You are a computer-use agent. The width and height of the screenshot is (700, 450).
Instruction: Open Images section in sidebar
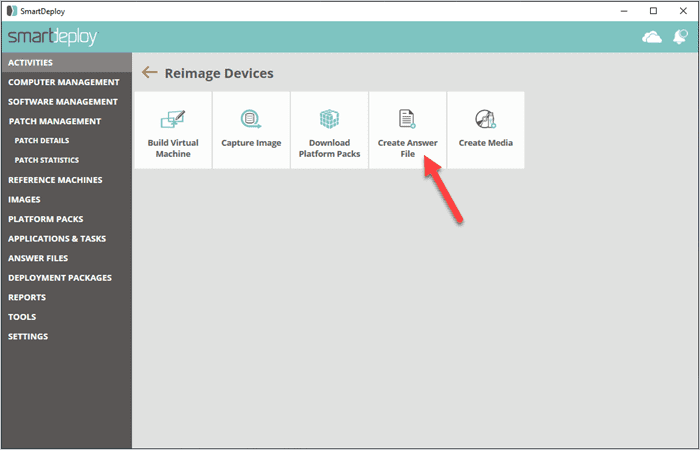point(67,200)
